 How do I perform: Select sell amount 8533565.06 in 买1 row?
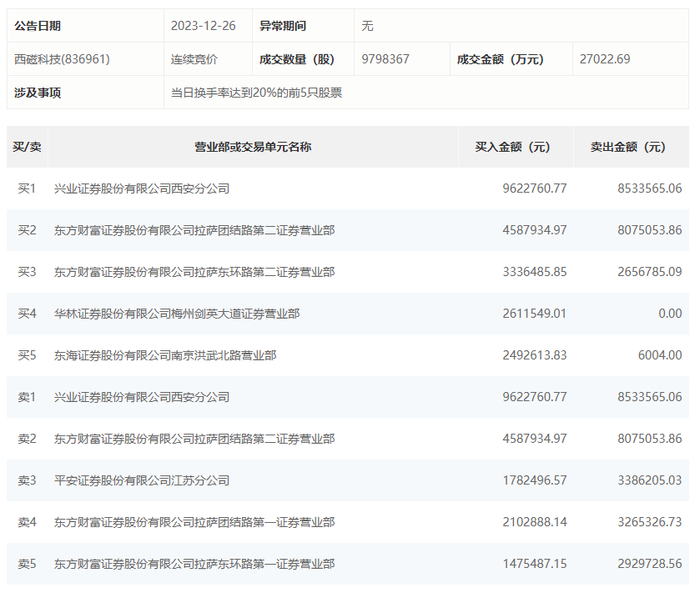pos(650,188)
